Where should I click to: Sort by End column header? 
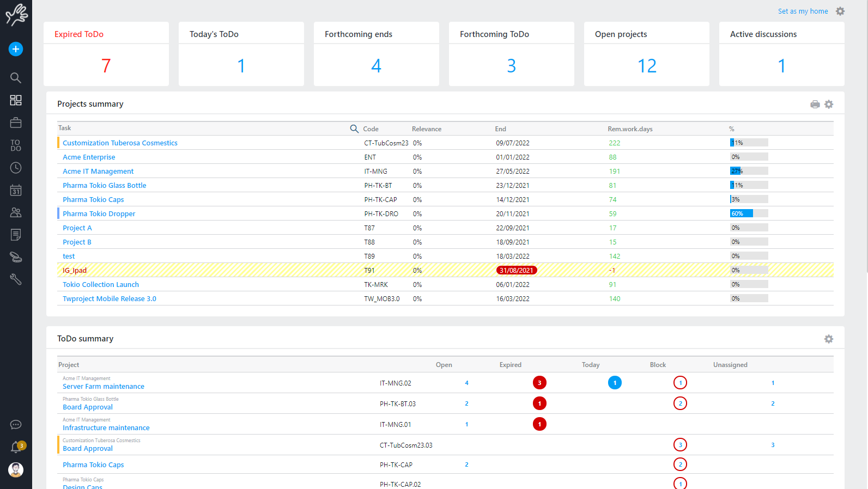click(500, 129)
